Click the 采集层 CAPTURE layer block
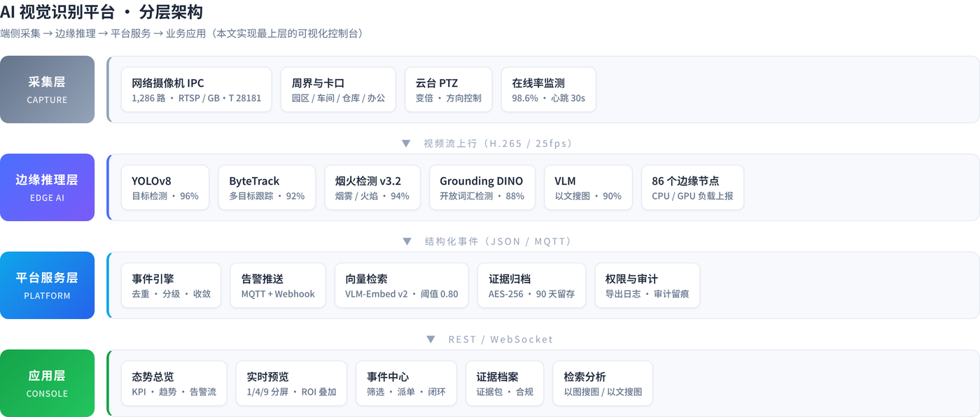 tap(47, 90)
